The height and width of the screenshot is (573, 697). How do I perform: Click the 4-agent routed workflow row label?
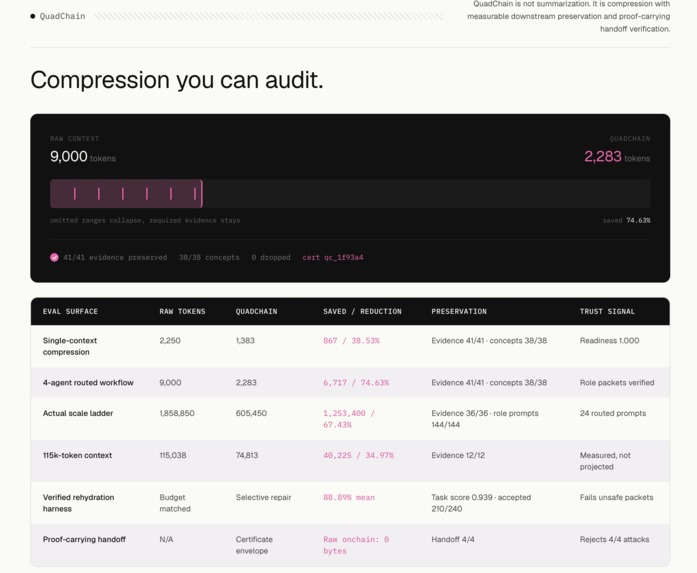click(x=88, y=383)
